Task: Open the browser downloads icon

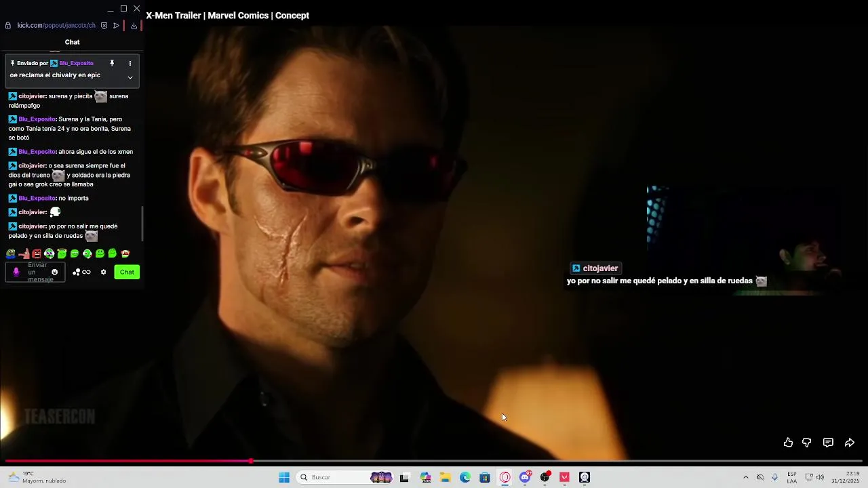Action: pyautogui.click(x=134, y=26)
